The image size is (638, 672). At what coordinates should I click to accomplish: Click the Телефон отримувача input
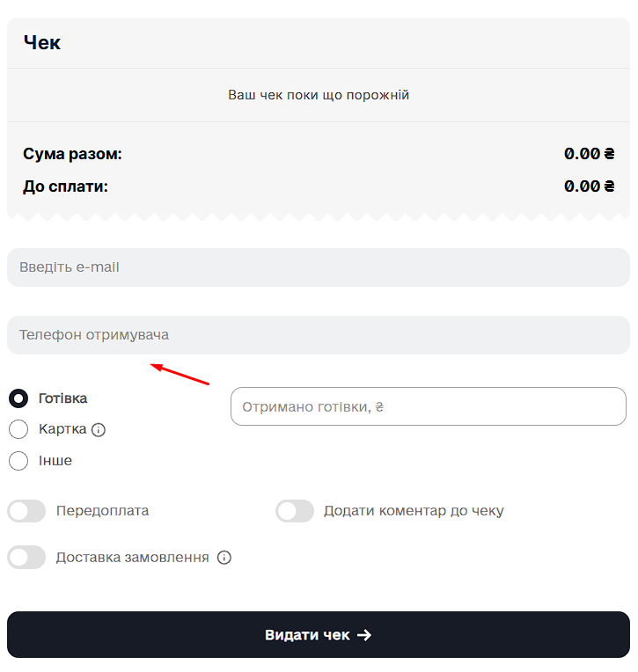click(x=318, y=335)
